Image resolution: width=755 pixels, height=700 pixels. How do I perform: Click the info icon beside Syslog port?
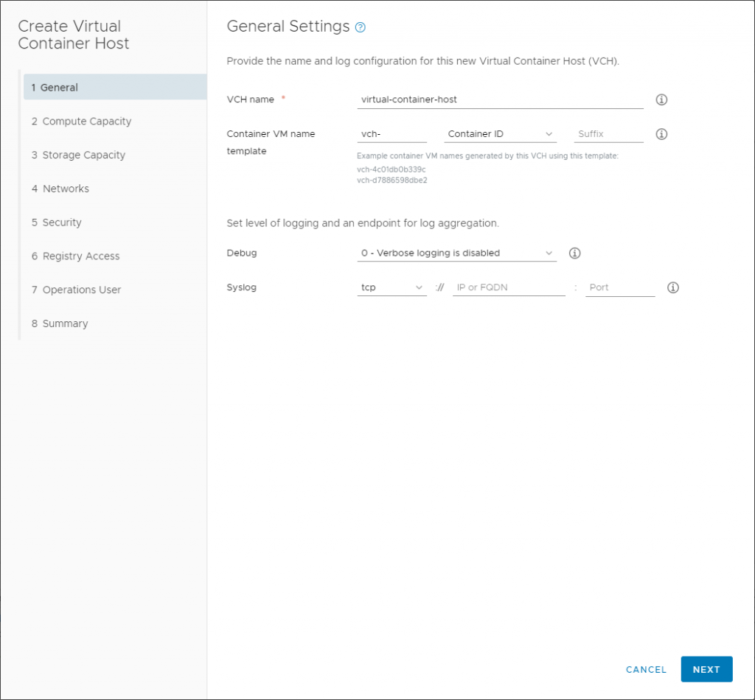click(x=672, y=287)
